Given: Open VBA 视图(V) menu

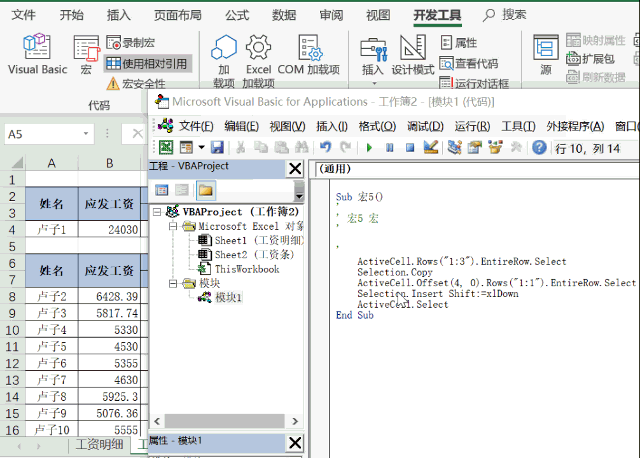Looking at the screenshot, I should pyautogui.click(x=287, y=127).
